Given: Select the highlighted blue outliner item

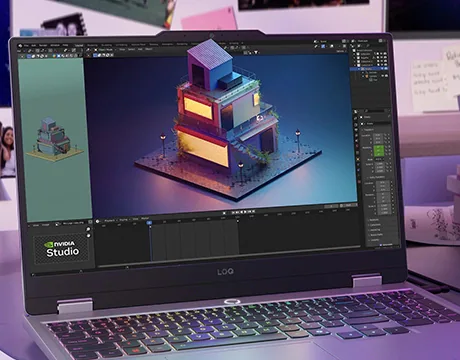Looking at the screenshot, I should pyautogui.click(x=369, y=69).
